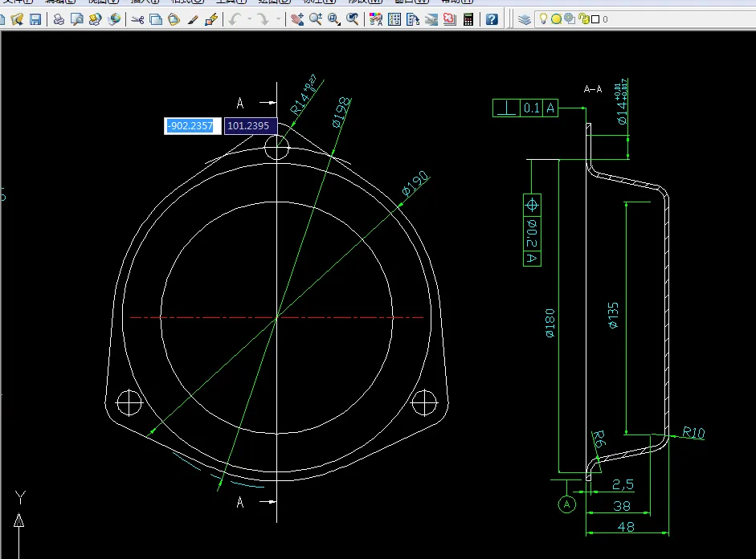Click layer 0 color square
Viewport: 756px width, 559px height.
[595, 19]
